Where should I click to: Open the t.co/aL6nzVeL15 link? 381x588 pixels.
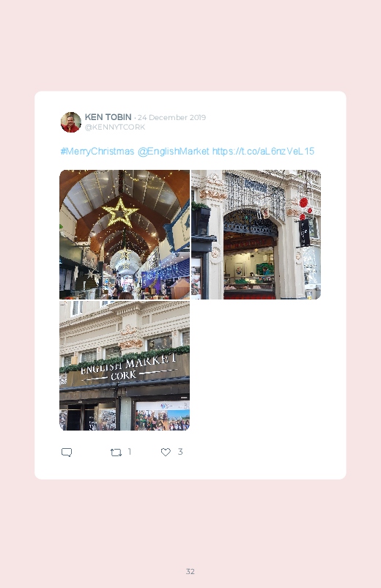263,151
